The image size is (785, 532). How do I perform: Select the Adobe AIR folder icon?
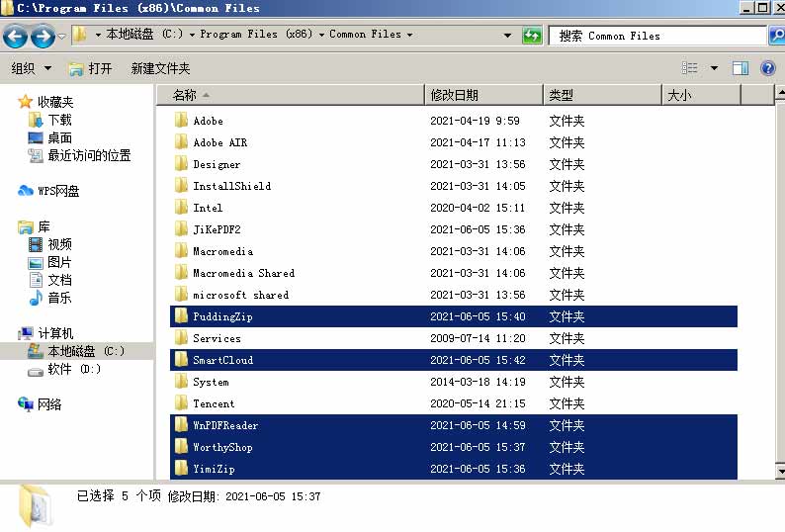pyautogui.click(x=181, y=142)
